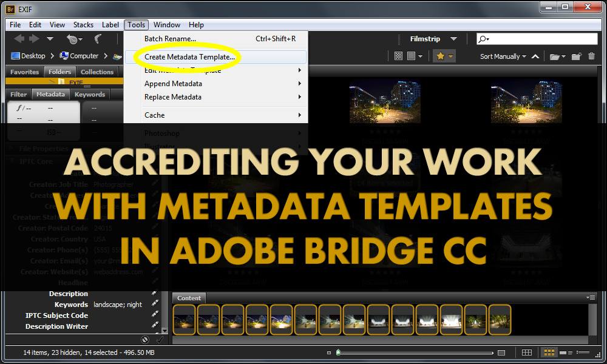Click the lock thumbnail grid icon
The height and width of the screenshot is (364, 607).
526,352
